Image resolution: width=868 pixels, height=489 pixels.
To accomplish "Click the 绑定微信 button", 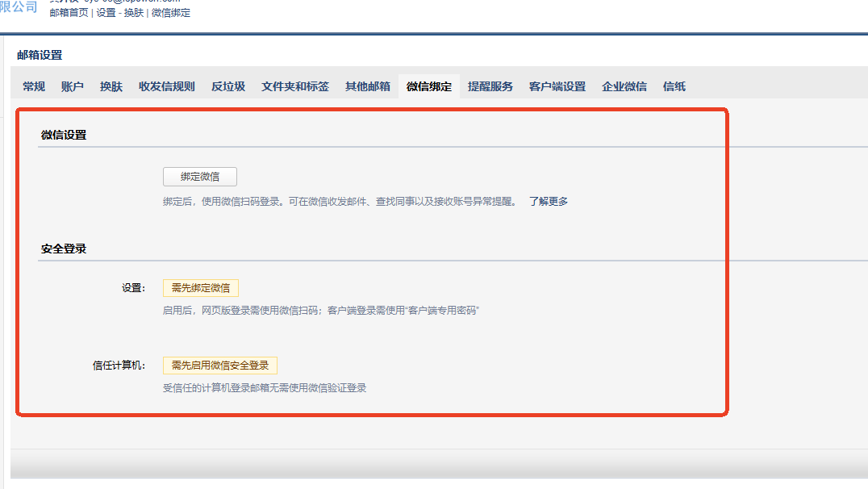I will pyautogui.click(x=200, y=177).
